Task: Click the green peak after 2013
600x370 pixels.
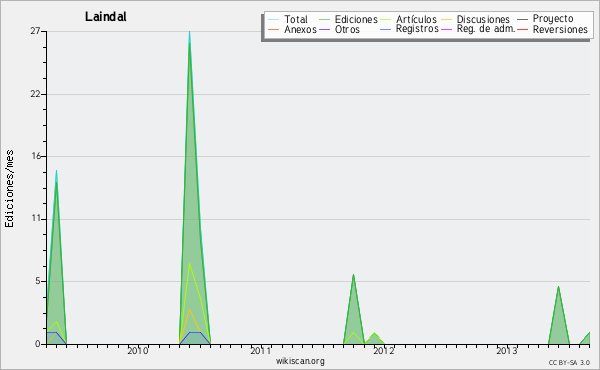Action: pos(559,315)
